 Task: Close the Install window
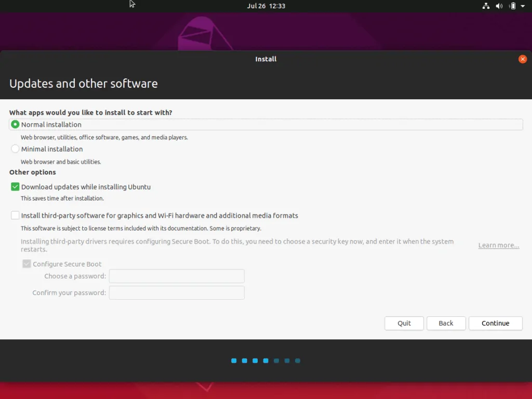tap(523, 59)
